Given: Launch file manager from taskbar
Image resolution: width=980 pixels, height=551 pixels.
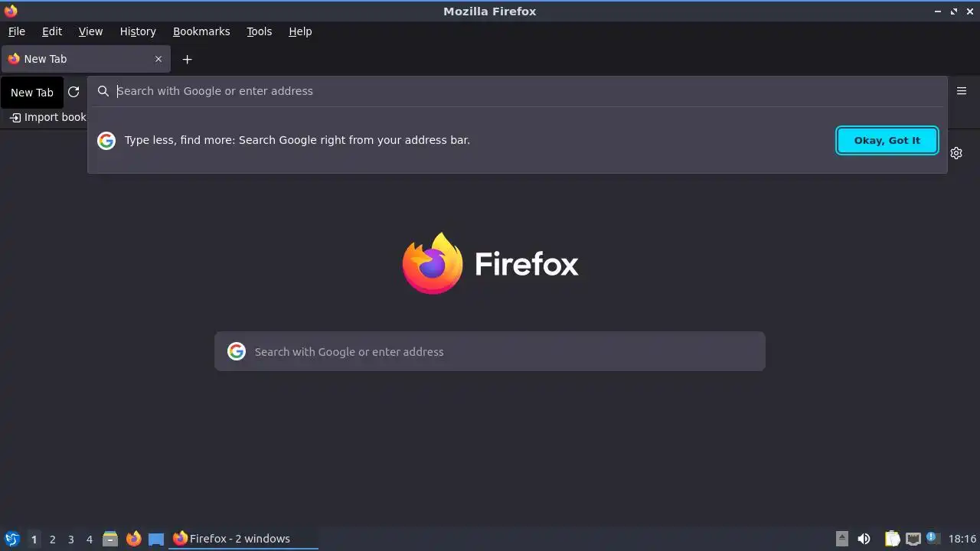Looking at the screenshot, I should pos(110,539).
